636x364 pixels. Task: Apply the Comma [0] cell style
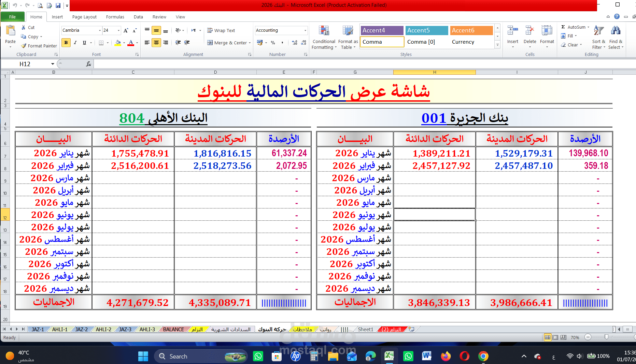tap(427, 42)
